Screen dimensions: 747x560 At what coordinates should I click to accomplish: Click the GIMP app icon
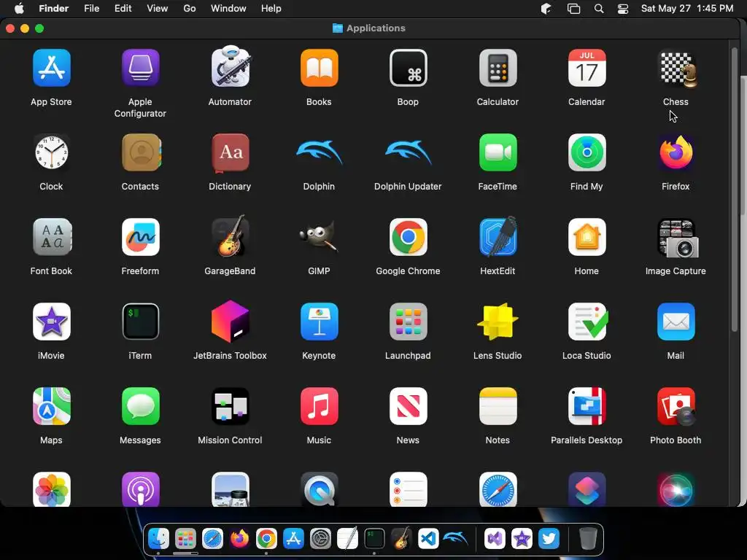point(320,237)
